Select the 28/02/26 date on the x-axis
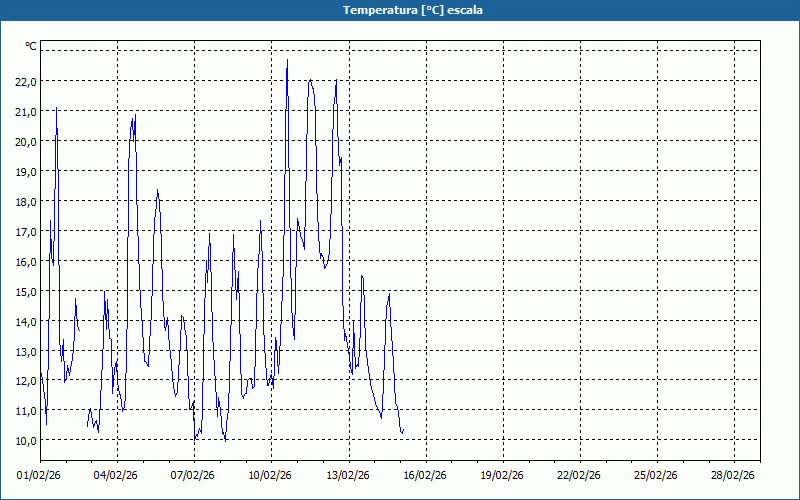The image size is (800, 500). point(733,475)
